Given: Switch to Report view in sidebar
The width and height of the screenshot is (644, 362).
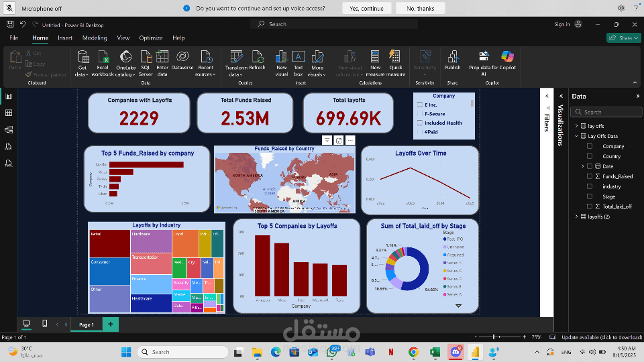Looking at the screenshot, I should (x=9, y=97).
